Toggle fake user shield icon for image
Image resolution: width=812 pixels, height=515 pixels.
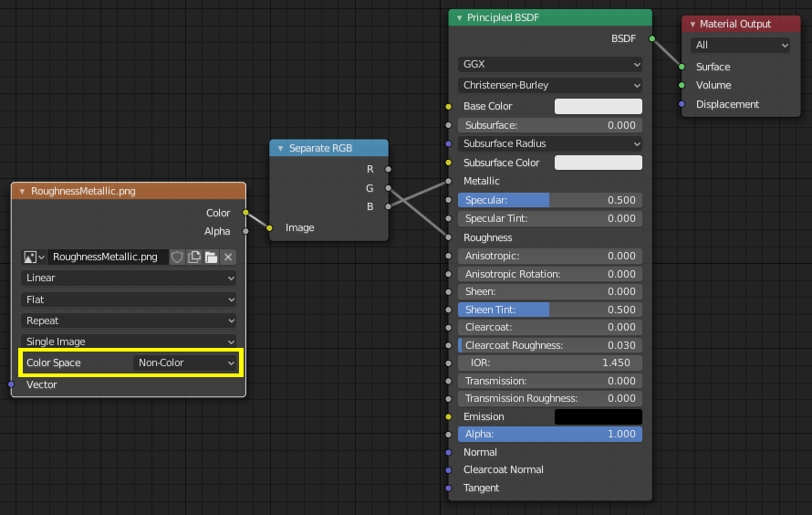[x=178, y=257]
